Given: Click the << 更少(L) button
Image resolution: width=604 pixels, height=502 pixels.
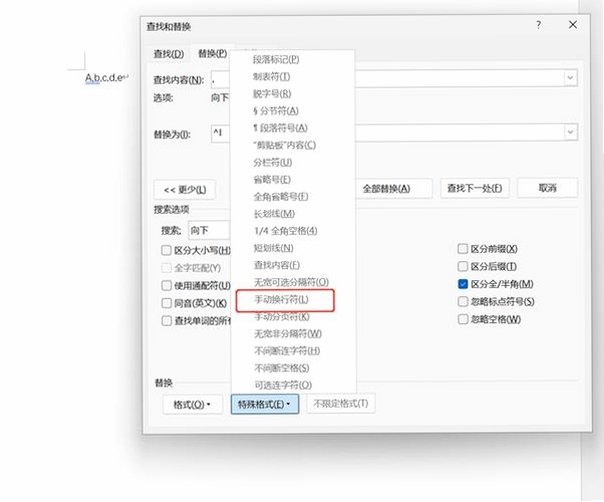Looking at the screenshot, I should click(185, 190).
